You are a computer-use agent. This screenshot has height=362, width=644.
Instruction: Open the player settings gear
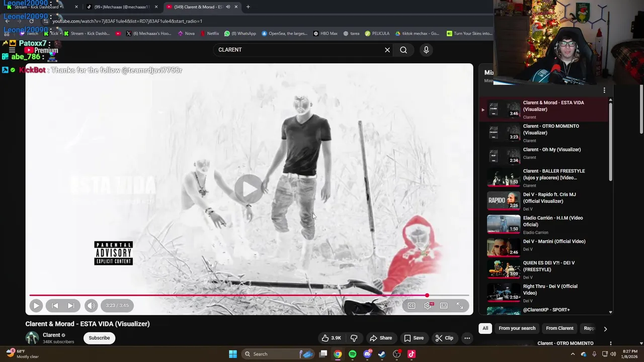click(x=428, y=305)
